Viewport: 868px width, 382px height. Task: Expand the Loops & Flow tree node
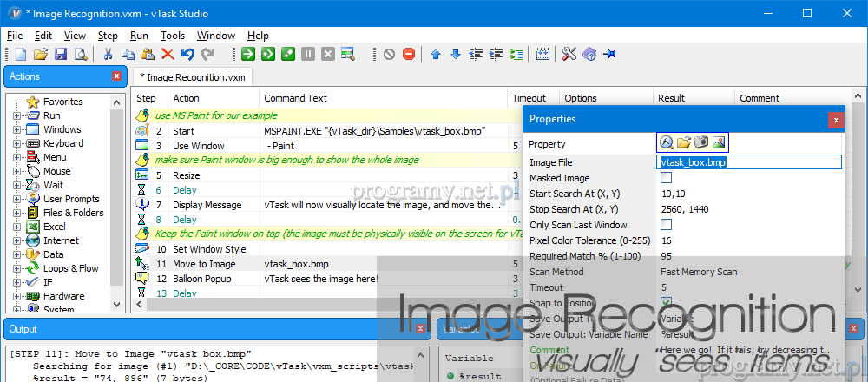pos(16,268)
